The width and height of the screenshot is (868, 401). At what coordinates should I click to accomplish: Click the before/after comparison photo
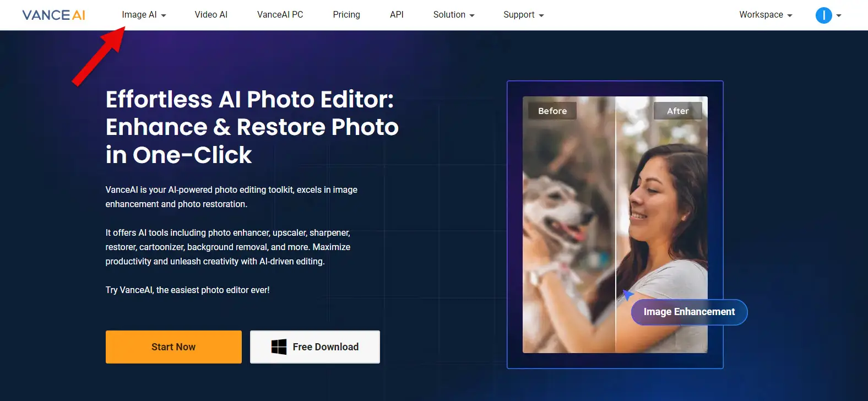point(615,225)
